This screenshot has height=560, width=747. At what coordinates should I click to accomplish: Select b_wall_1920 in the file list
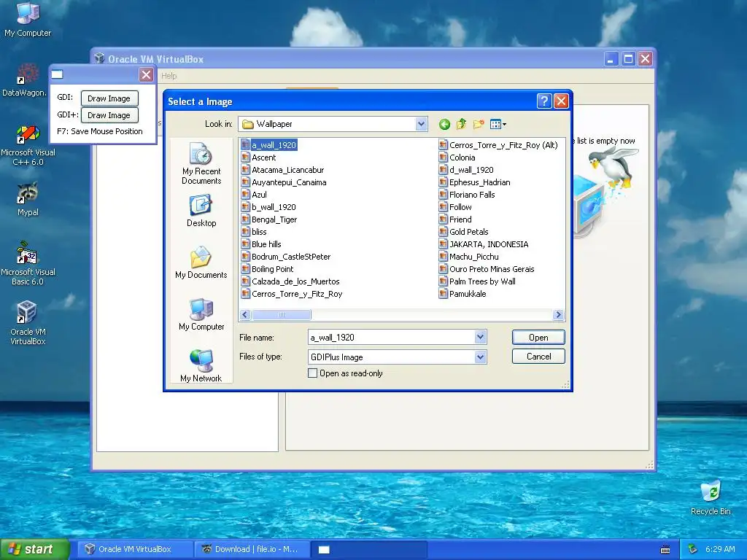pos(268,207)
